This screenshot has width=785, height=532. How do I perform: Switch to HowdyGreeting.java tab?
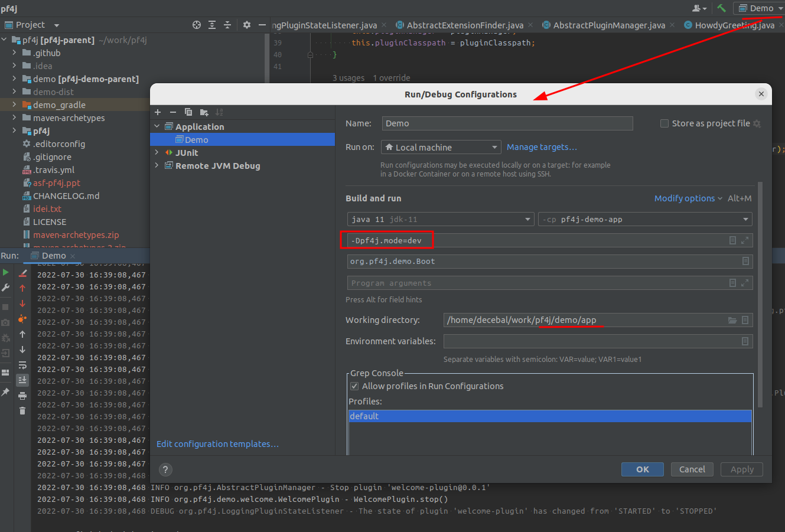[734, 25]
